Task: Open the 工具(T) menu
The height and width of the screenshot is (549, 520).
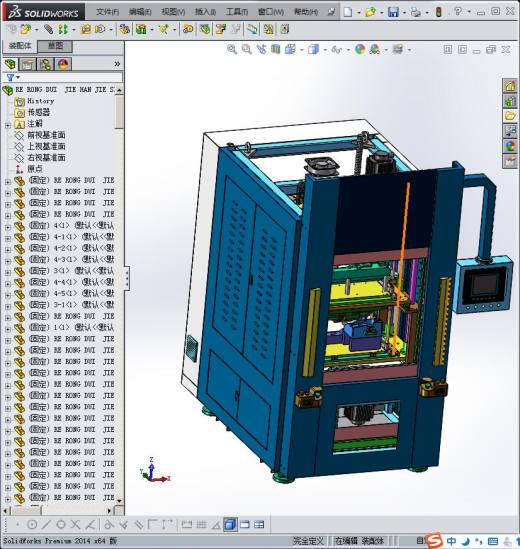Action: (237, 12)
